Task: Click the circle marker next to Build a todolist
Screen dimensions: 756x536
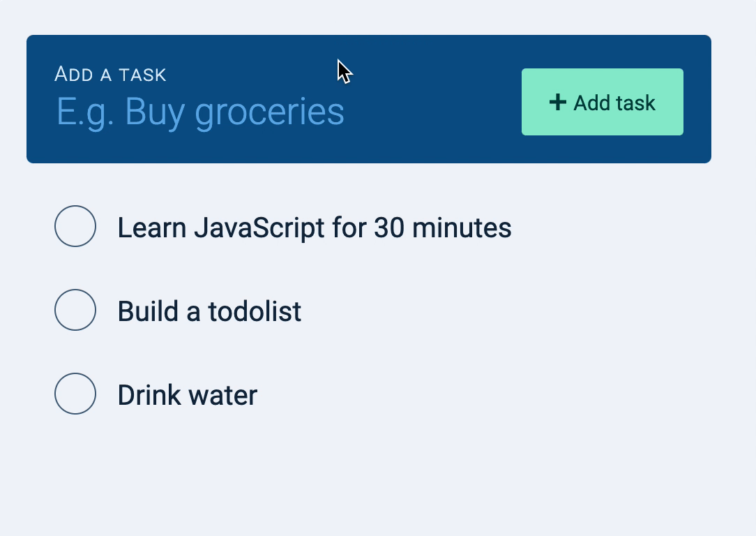Action: [x=75, y=310]
